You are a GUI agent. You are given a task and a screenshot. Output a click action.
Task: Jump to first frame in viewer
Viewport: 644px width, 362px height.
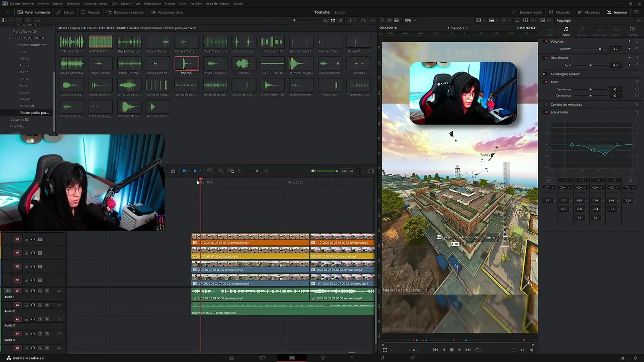click(x=435, y=349)
